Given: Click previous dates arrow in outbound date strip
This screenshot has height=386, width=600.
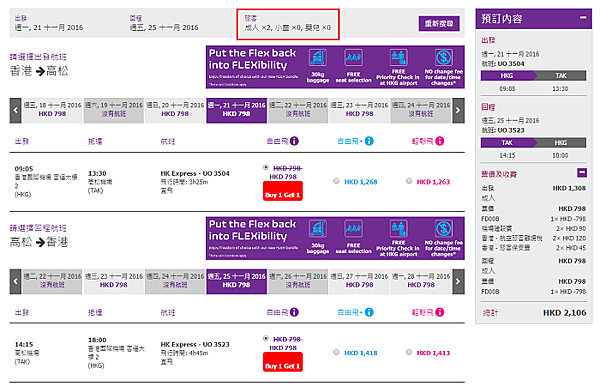Looking at the screenshot, I should pyautogui.click(x=15, y=111).
